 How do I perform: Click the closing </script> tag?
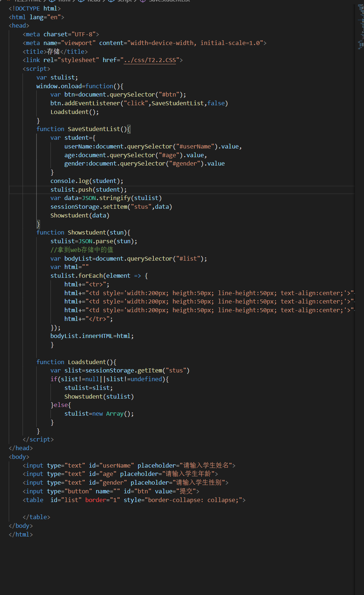tap(38, 439)
